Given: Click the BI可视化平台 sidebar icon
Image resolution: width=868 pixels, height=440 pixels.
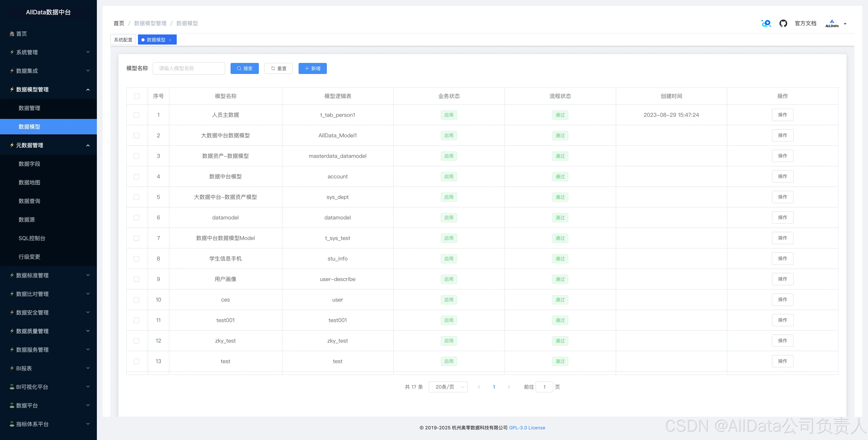Looking at the screenshot, I should click(x=12, y=387).
